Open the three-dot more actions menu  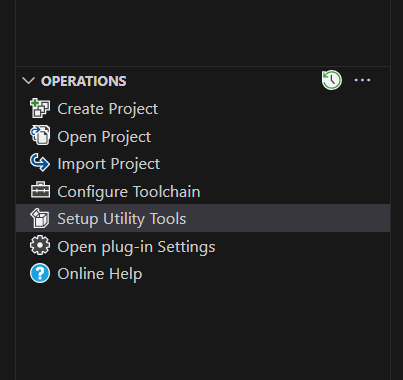(362, 80)
